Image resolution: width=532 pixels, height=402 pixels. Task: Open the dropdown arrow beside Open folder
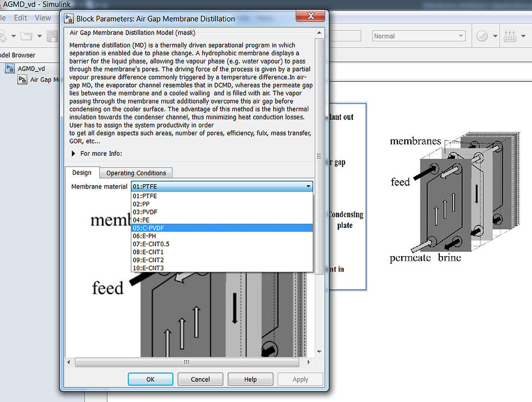(39, 36)
